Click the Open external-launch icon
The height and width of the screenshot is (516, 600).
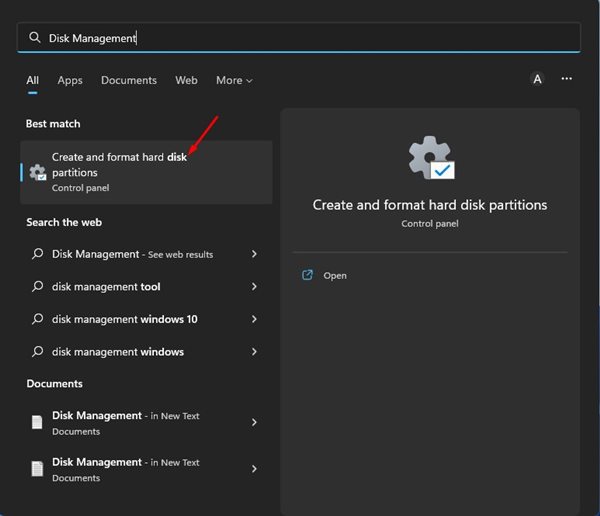point(308,275)
